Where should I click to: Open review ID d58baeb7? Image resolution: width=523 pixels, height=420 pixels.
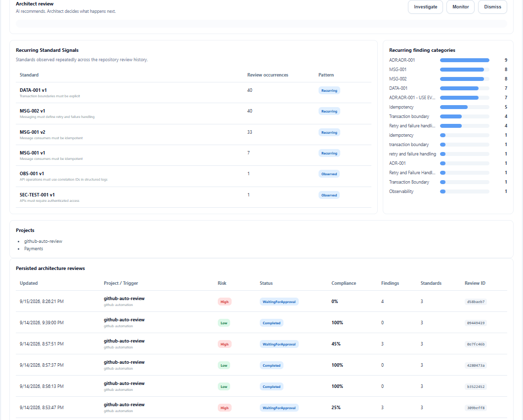tap(476, 302)
